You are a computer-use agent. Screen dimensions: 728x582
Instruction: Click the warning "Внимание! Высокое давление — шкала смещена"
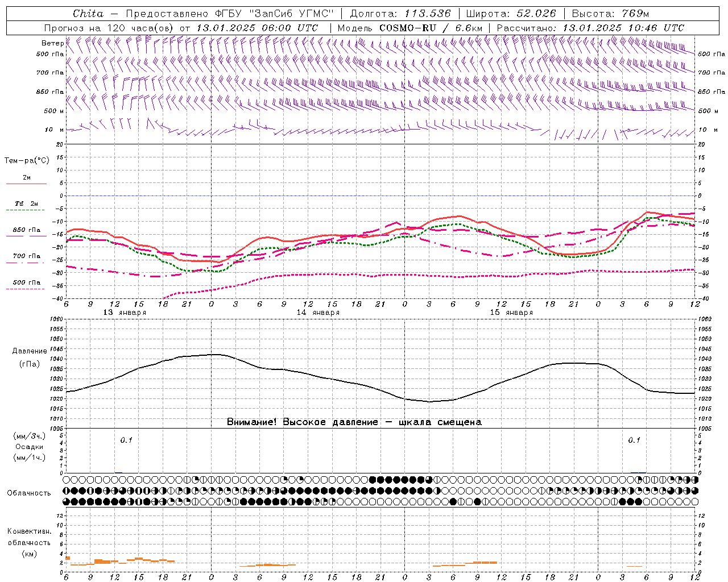coord(354,422)
